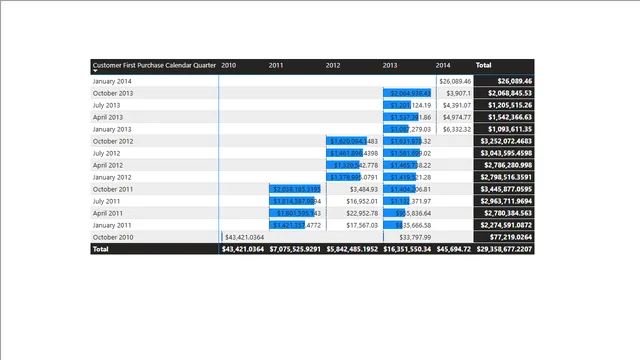This screenshot has height=360, width=640.
Task: Click the $22,952.78 cell for April 2011
Action: tap(362, 213)
